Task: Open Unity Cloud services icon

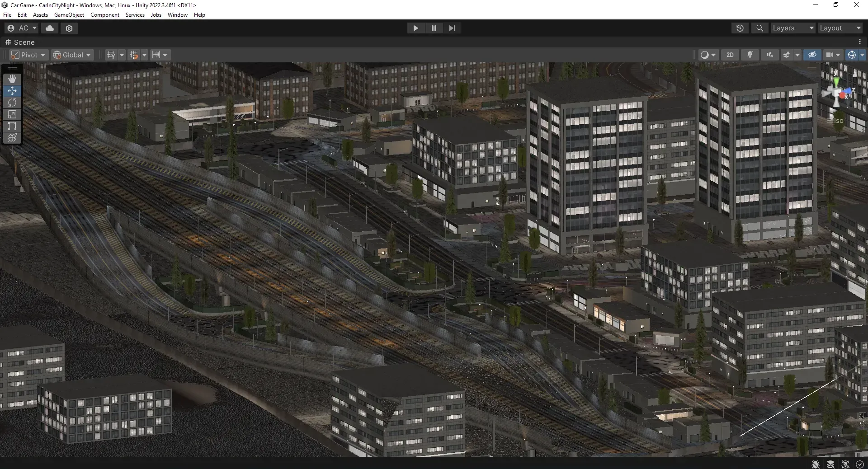Action: (50, 28)
